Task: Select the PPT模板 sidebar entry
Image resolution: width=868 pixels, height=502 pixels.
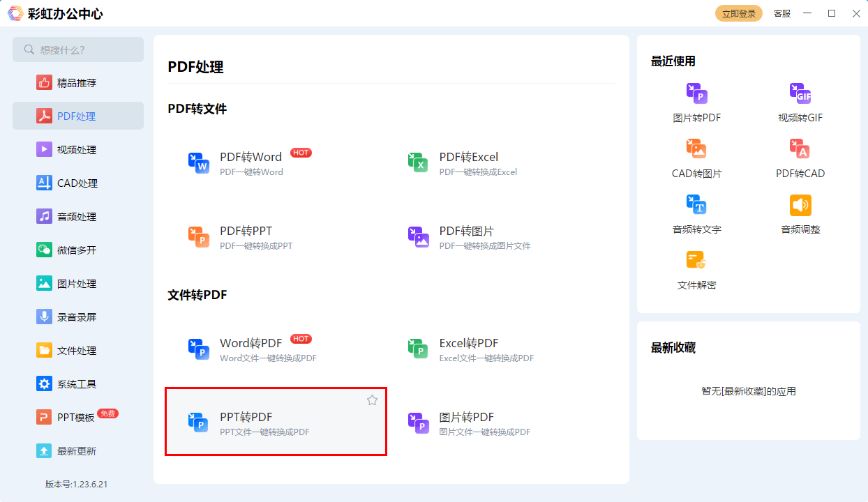Action: point(78,417)
